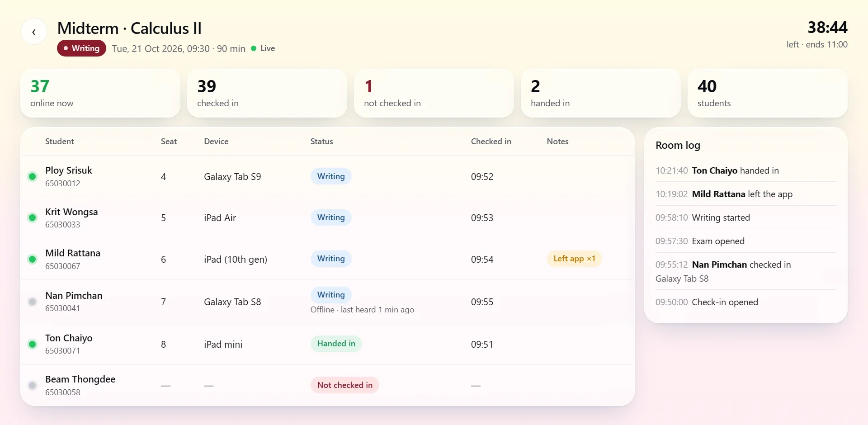Open the 37 online now card
Screen dimensions: 868x425
[100, 93]
